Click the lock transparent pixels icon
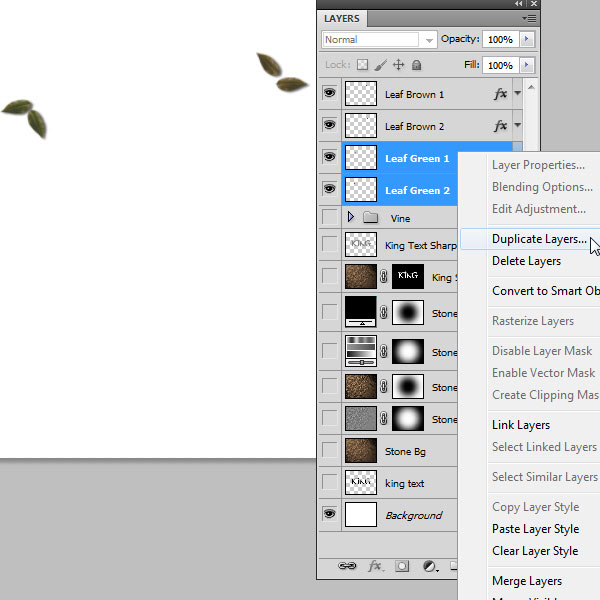Screen dimensions: 600x600 click(362, 65)
